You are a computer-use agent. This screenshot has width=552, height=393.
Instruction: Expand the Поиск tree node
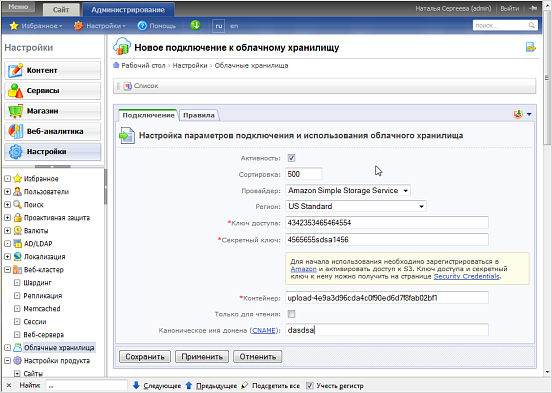[7, 205]
